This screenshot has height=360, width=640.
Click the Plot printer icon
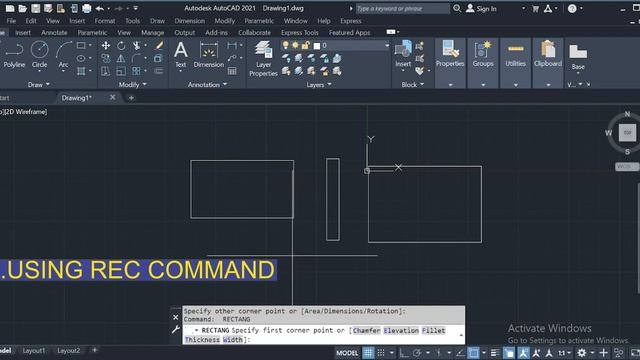coord(87,8)
